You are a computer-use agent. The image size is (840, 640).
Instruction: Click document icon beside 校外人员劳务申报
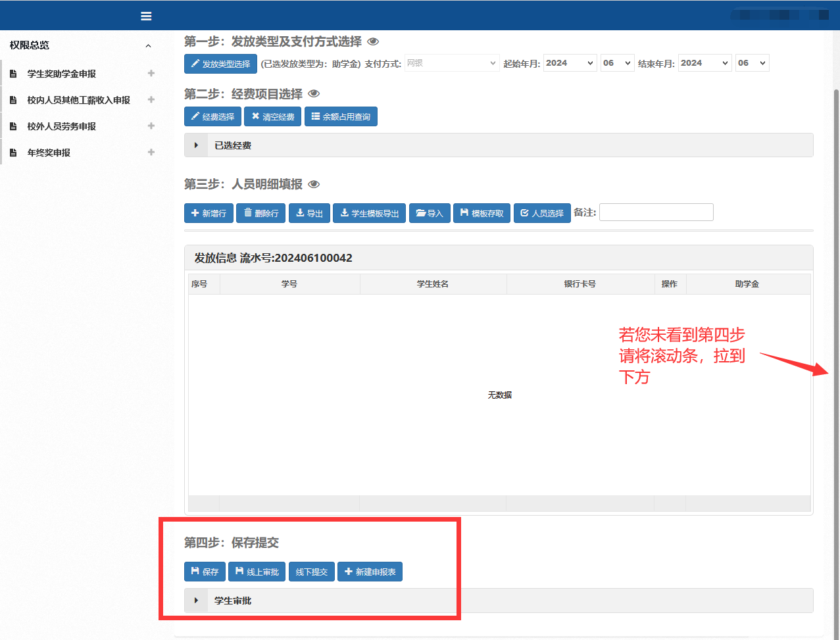13,126
